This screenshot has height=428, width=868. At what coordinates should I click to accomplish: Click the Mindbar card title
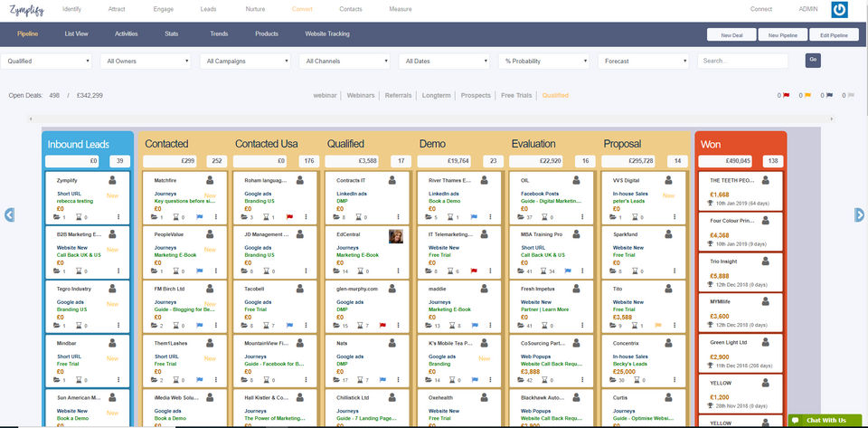66,343
